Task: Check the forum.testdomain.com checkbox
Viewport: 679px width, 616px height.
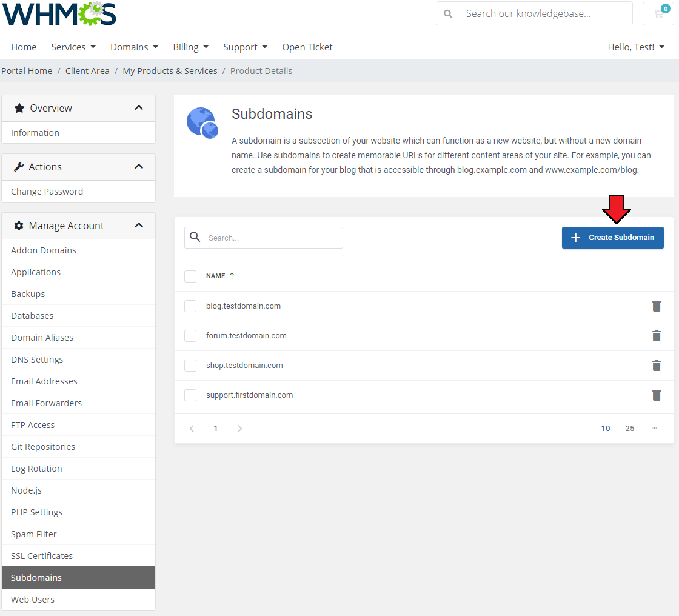Action: pyautogui.click(x=190, y=336)
